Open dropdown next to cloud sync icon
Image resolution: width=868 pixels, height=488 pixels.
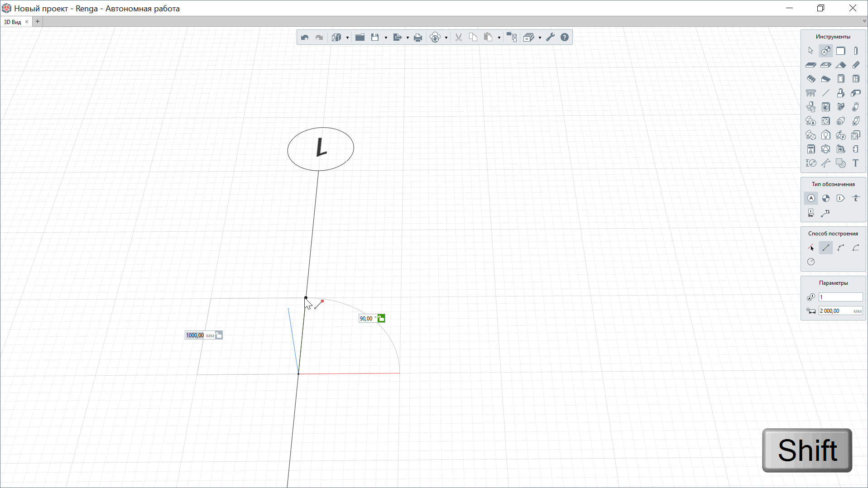tap(446, 38)
